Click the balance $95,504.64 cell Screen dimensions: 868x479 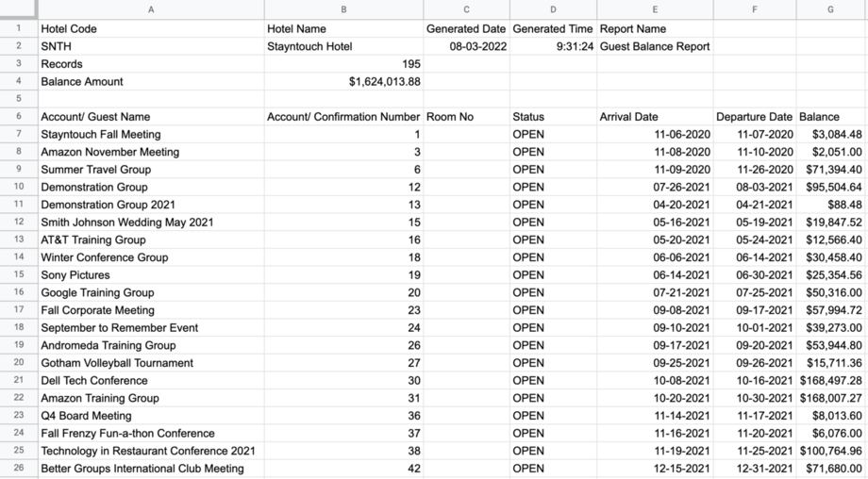click(x=830, y=187)
